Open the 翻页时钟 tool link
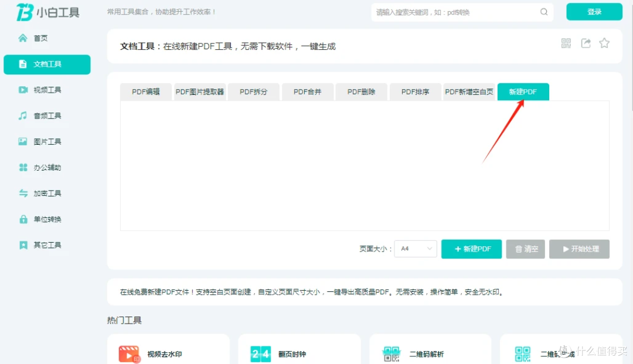 point(292,354)
